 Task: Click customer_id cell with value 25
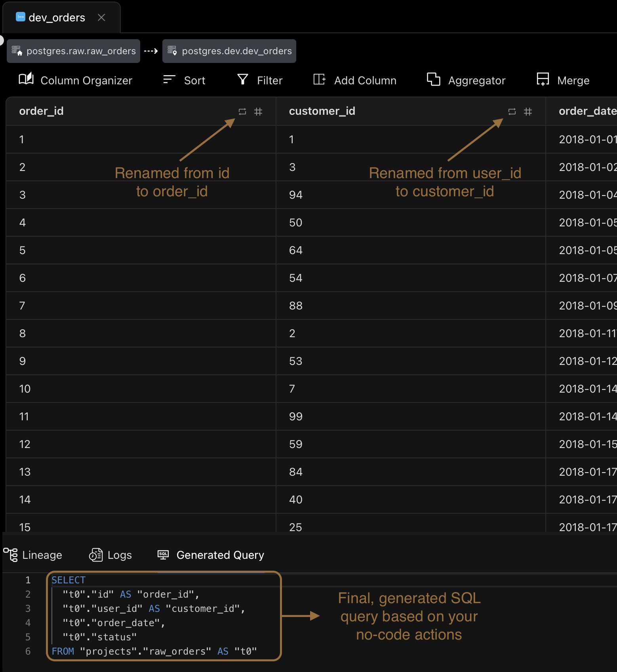pos(411,523)
